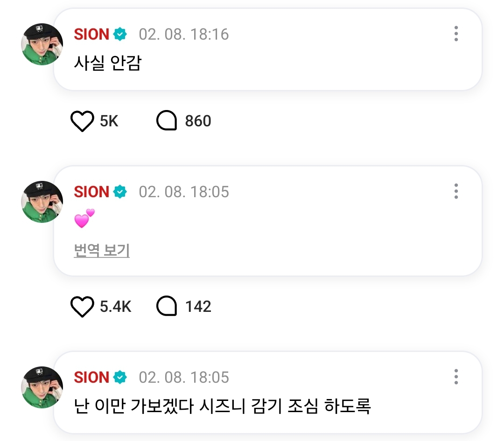
Task: Click SION username on the 18:16 post
Action: click(x=91, y=34)
